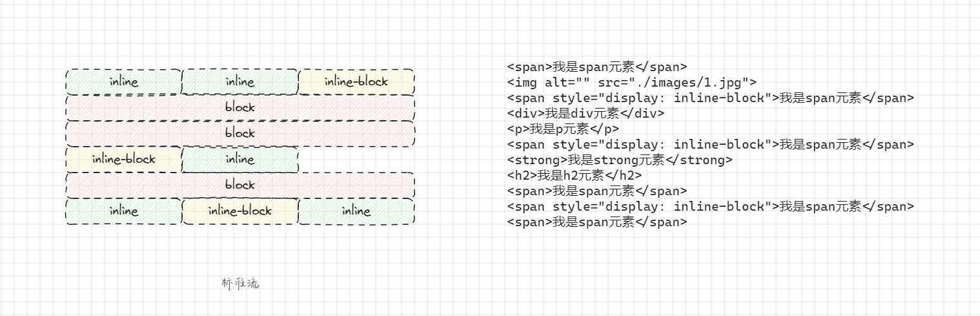Image resolution: width=980 pixels, height=316 pixels.
Task: Click the strong element code line
Action: coord(620,160)
